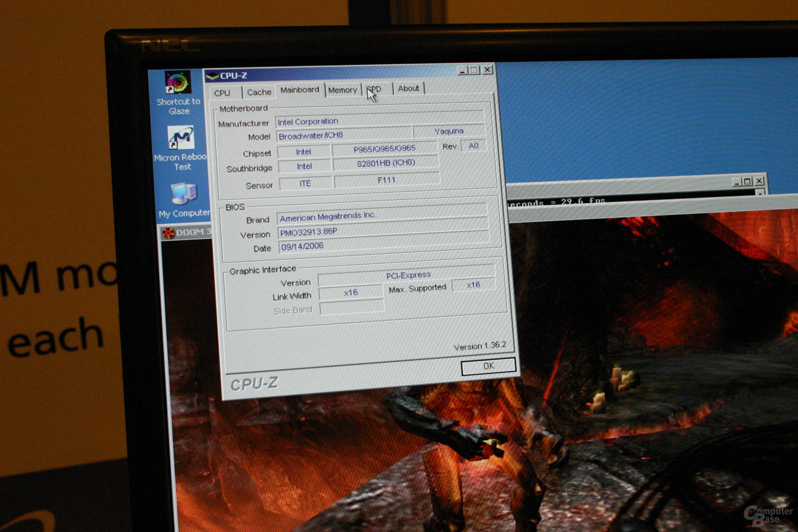798x532 pixels.
Task: Click the Link Width field showing x16
Action: pyautogui.click(x=351, y=293)
